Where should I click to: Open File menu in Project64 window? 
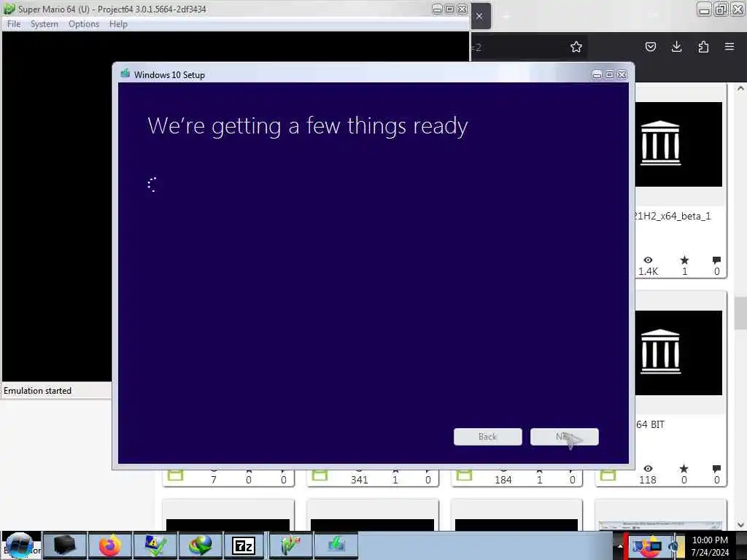point(13,24)
